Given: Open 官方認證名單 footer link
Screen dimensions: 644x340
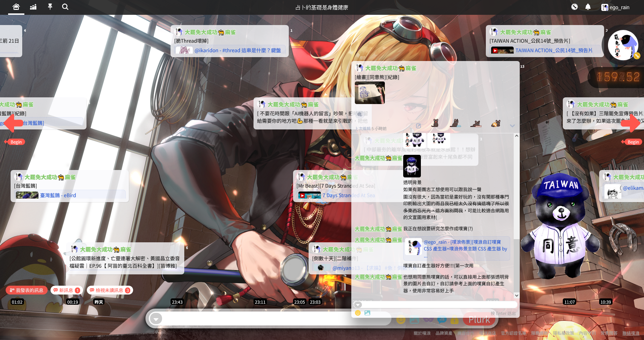Looking at the screenshot, I should [x=513, y=333].
